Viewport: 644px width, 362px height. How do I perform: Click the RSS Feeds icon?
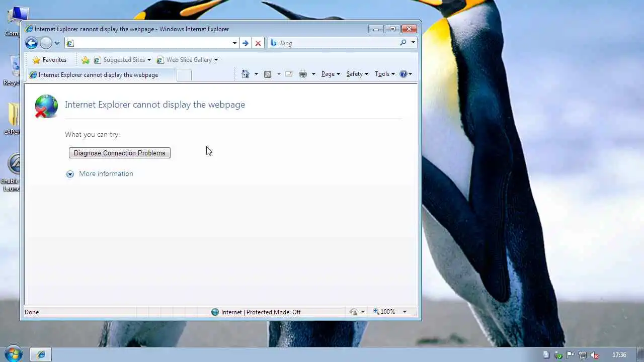[268, 74]
